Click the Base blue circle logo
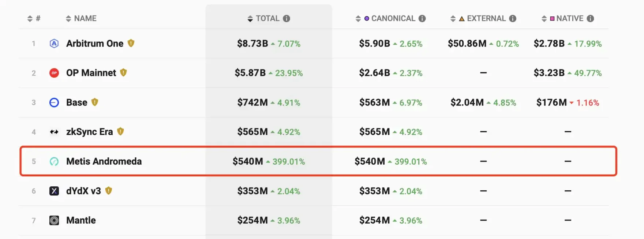The image size is (644, 239). pos(54,102)
